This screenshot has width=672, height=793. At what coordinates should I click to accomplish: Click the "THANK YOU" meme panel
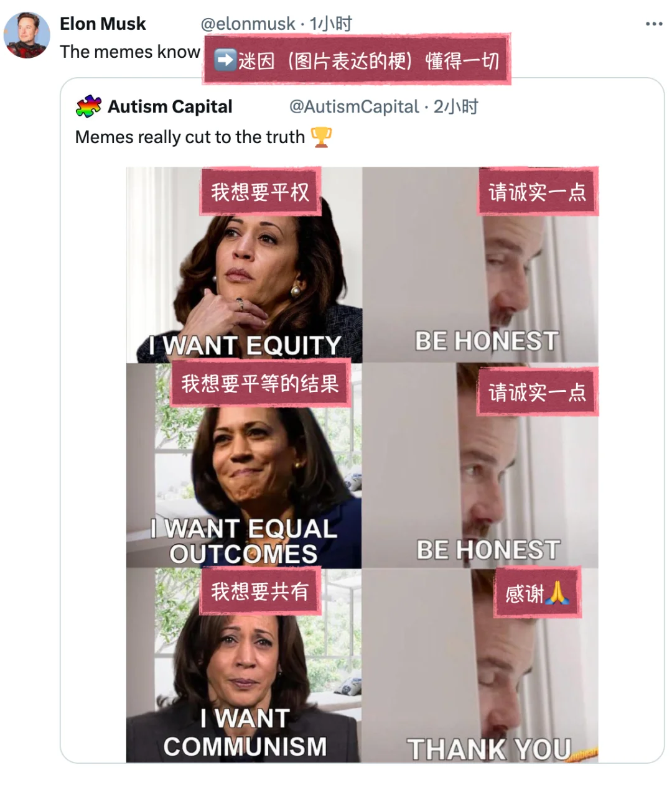(480, 665)
